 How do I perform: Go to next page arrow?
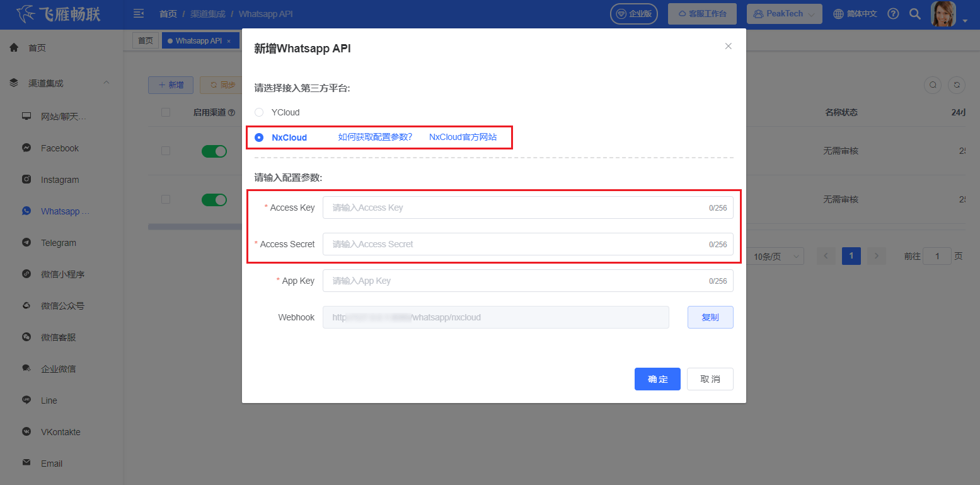coord(877,256)
